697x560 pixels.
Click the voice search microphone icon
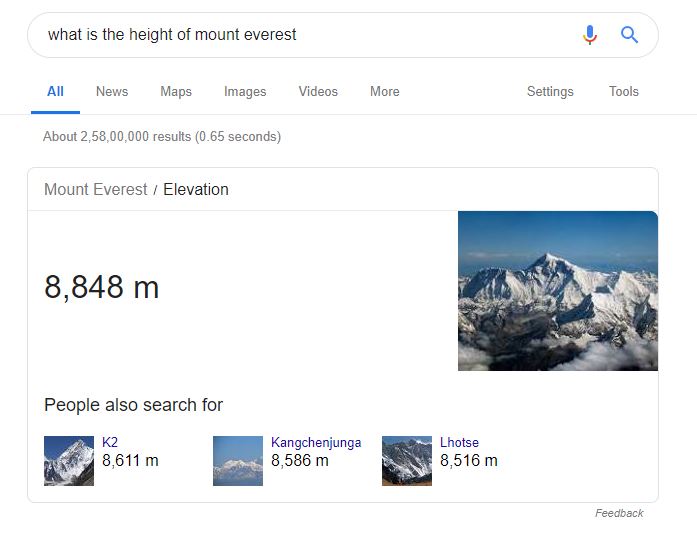click(x=590, y=35)
